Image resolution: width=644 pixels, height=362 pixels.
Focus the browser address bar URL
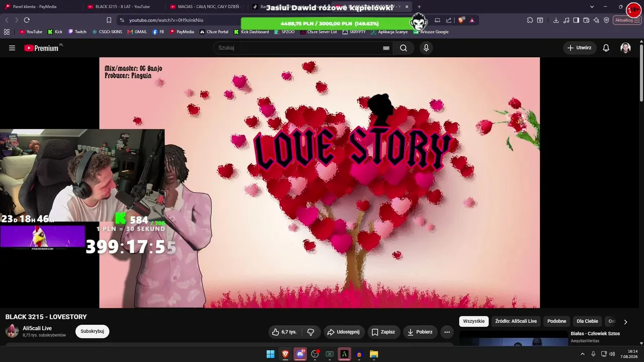[166, 20]
